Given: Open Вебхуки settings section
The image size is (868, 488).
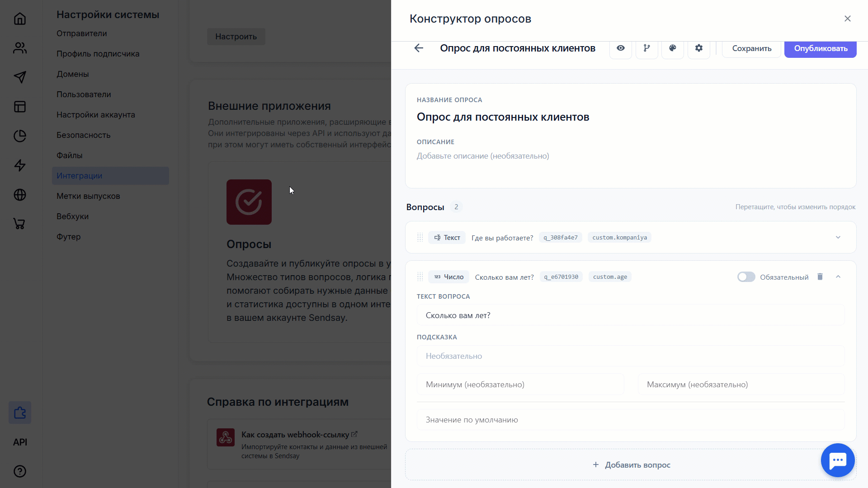Looking at the screenshot, I should tap(73, 216).
